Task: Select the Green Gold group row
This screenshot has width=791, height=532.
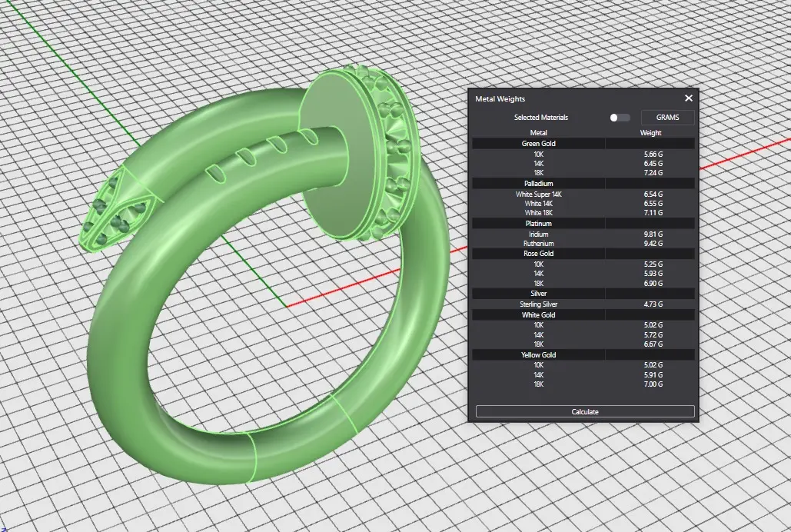Action: [583, 143]
